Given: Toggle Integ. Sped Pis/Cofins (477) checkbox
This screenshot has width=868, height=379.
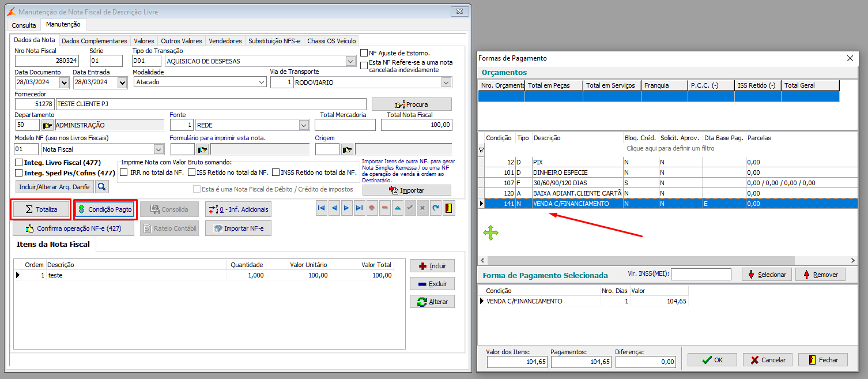Looking at the screenshot, I should 19,173.
